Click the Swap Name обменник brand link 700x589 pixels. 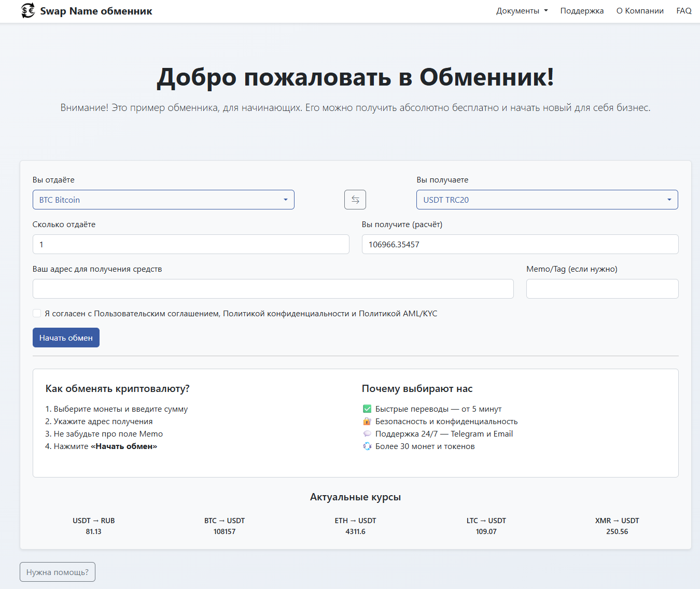[96, 11]
